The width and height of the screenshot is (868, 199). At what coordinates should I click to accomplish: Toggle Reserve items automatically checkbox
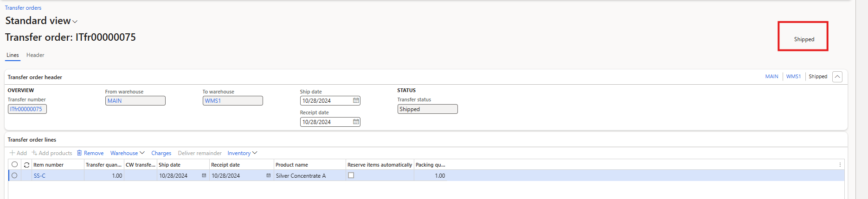[x=351, y=175]
